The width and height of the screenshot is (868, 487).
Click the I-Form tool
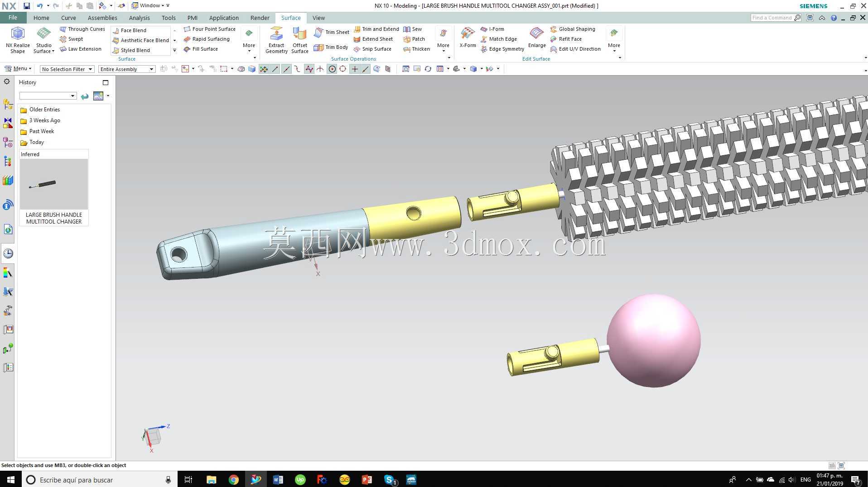[492, 29]
